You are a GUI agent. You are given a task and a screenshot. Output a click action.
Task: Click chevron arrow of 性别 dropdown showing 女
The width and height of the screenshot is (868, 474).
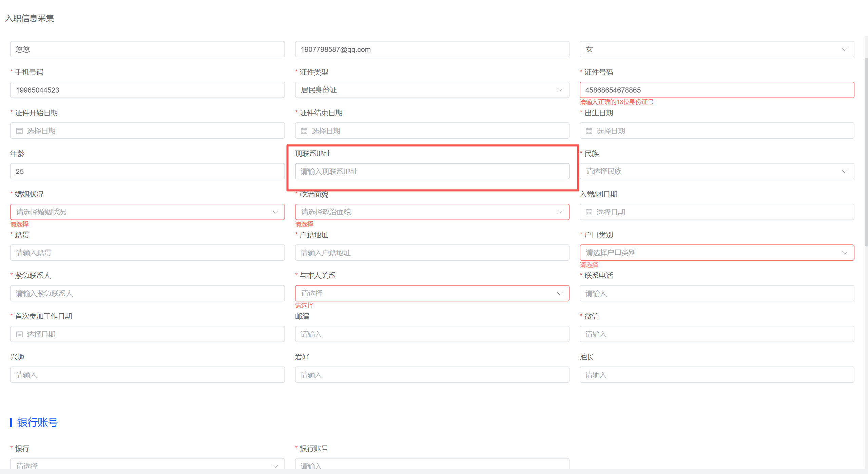[844, 50]
